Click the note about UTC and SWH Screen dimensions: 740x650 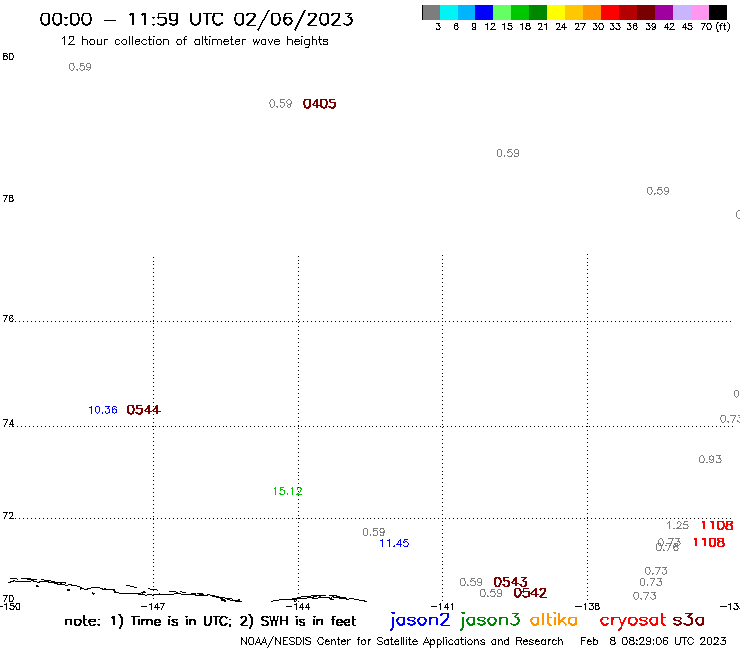tap(210, 621)
